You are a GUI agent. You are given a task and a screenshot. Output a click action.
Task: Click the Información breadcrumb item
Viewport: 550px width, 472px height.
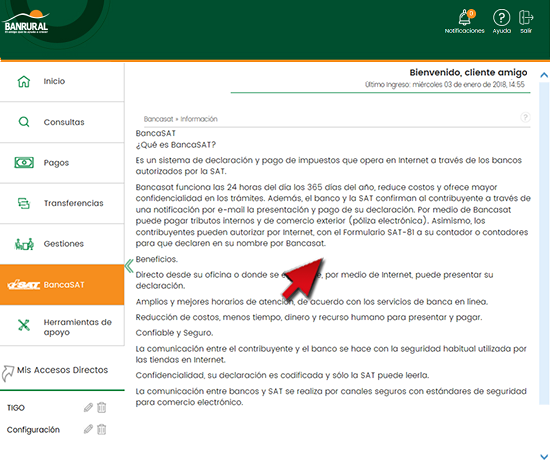pyautogui.click(x=199, y=119)
